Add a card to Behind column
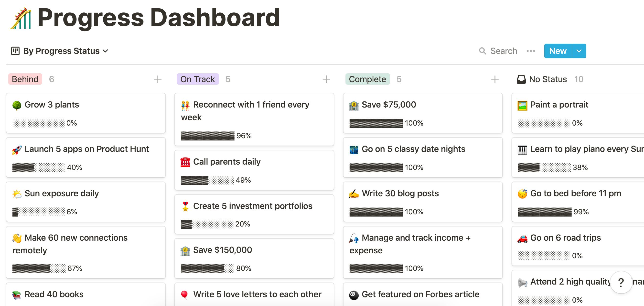 coord(158,79)
